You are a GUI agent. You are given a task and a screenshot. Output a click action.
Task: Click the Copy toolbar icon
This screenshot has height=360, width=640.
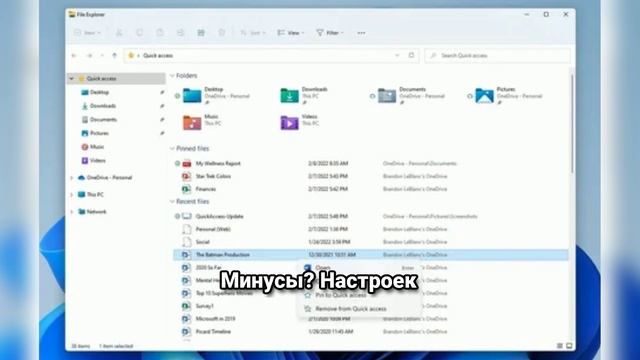point(139,33)
